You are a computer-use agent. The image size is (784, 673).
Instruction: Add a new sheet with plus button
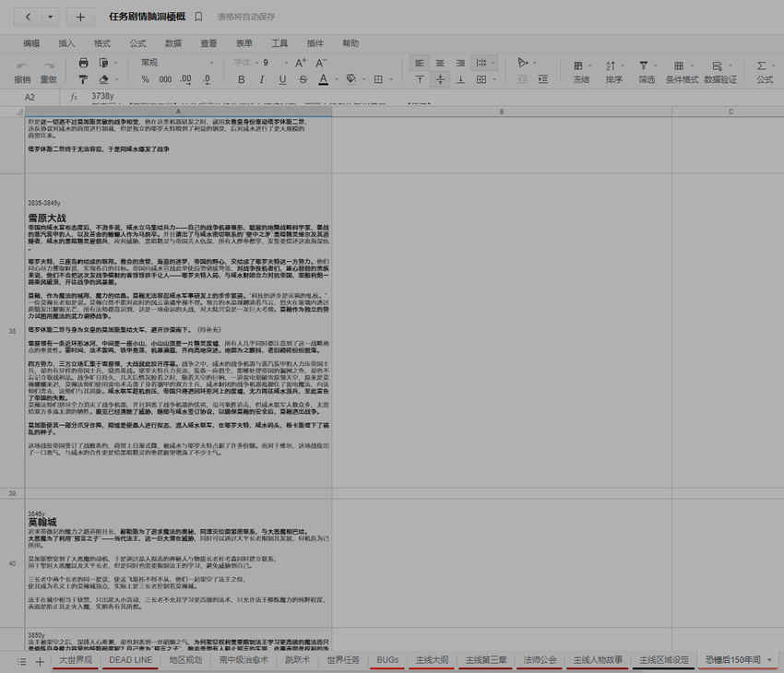click(x=39, y=661)
